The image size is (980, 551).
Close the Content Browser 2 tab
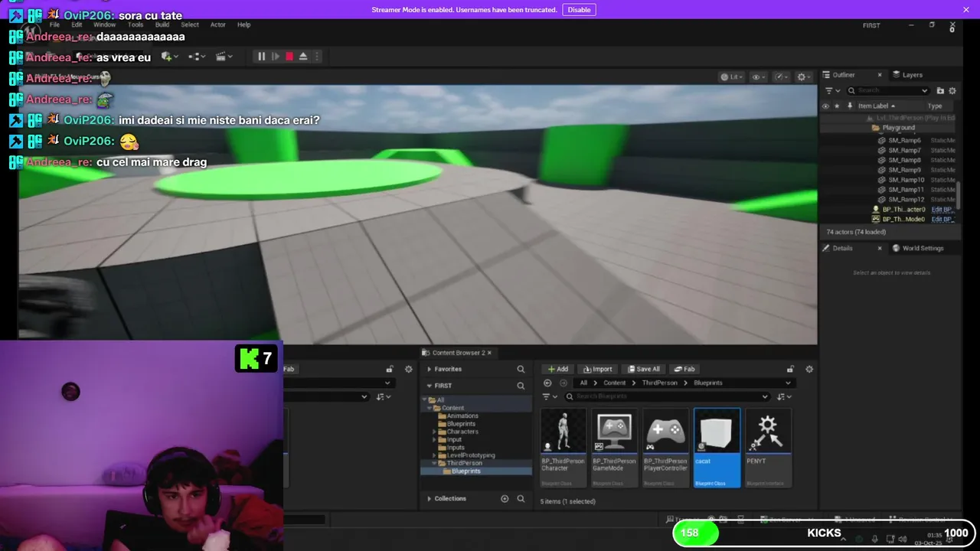pyautogui.click(x=489, y=353)
